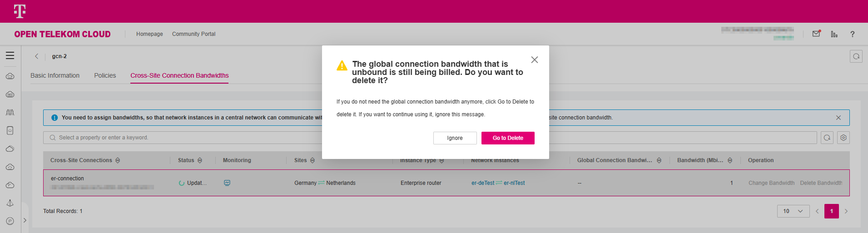Switch to the Basic Information tab
Screen dimensions: 868x233
point(55,75)
